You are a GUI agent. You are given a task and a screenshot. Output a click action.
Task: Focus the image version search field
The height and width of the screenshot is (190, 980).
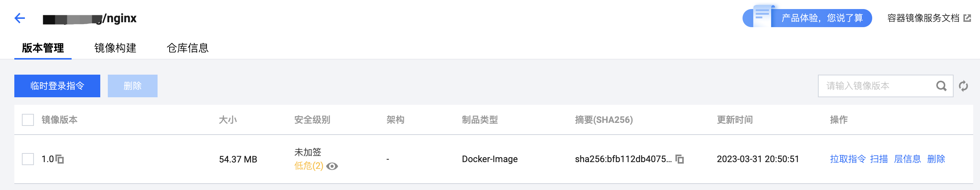tap(875, 86)
